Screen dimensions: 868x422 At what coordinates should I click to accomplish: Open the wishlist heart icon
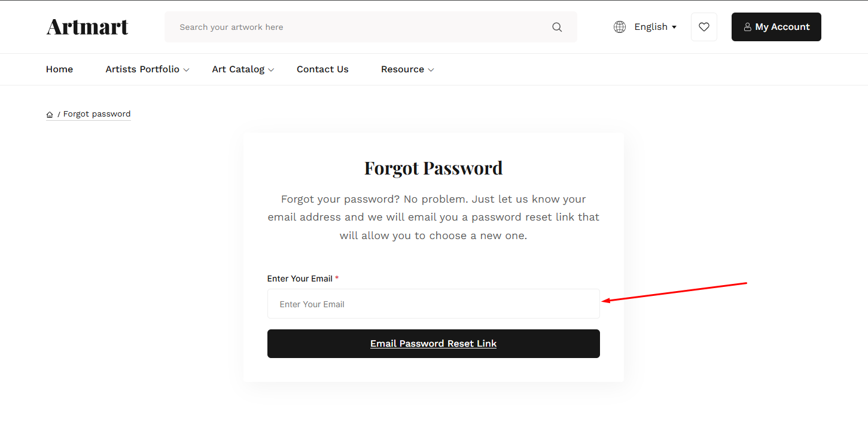[x=704, y=27]
